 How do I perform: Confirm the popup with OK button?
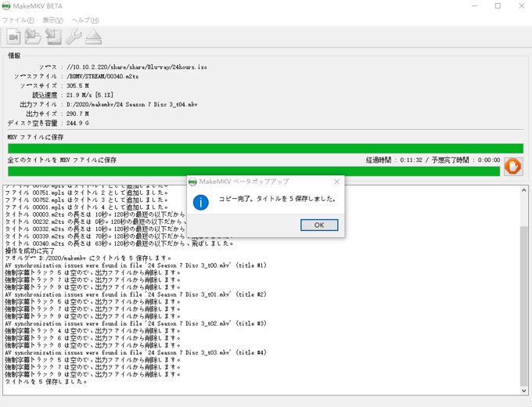(x=319, y=225)
